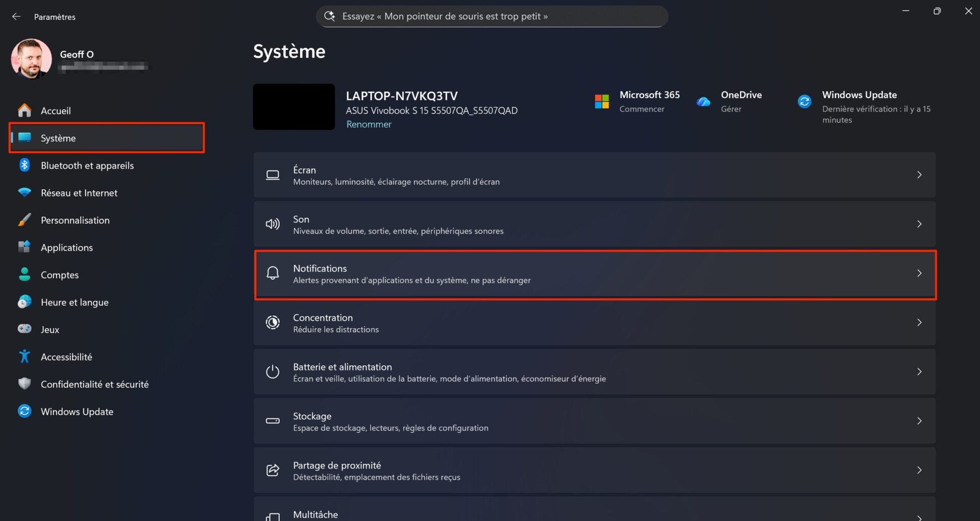Viewport: 980px width, 521px height.
Task: Click the Jeux gamepad icon
Action: pyautogui.click(x=24, y=329)
